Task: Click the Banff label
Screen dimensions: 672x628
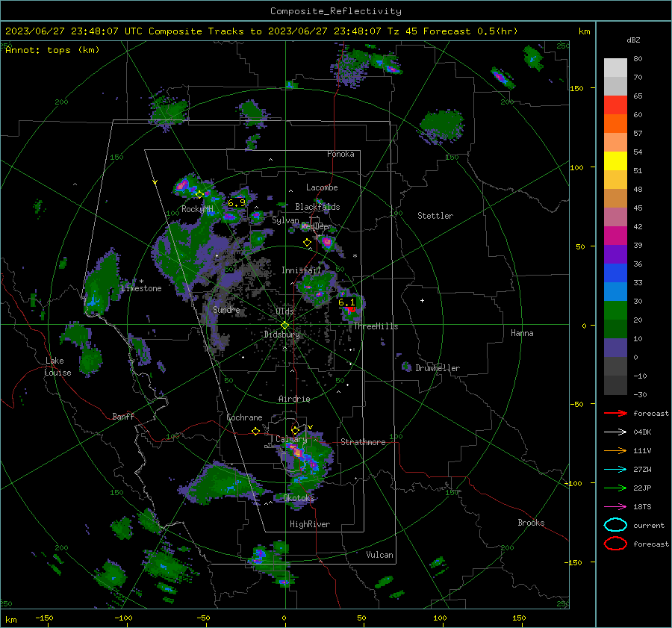Action: click(123, 417)
